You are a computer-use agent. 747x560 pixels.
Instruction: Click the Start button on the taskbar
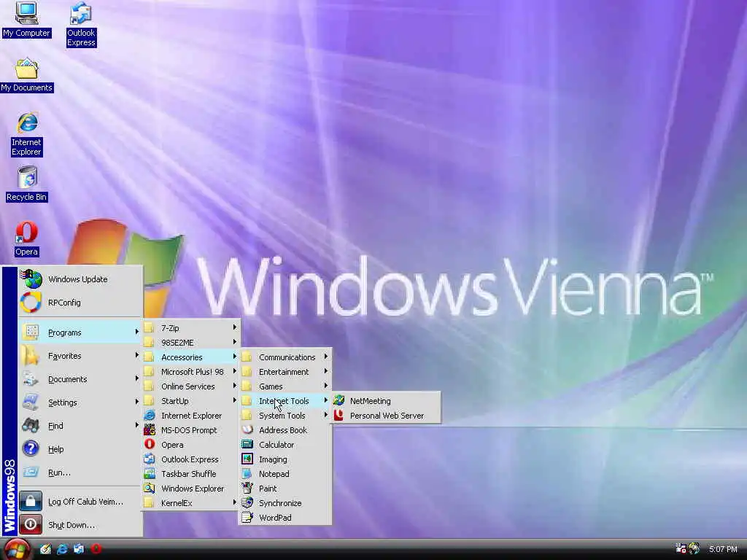(18, 550)
